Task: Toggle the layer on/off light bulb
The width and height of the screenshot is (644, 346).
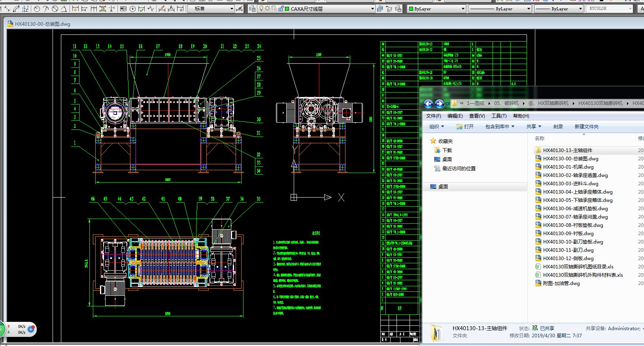Action: click(x=261, y=8)
